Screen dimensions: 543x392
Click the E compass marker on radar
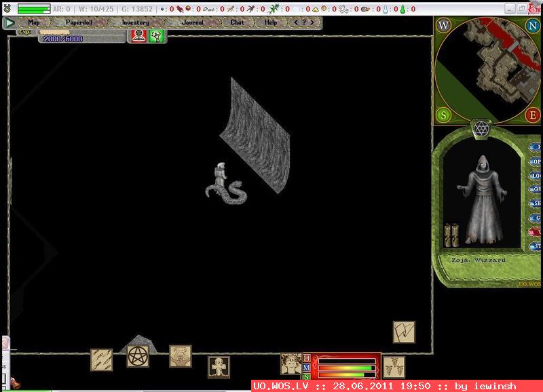click(x=533, y=115)
